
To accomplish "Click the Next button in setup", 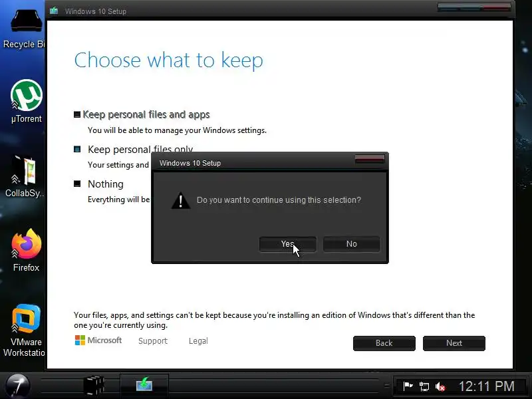I will click(x=454, y=343).
